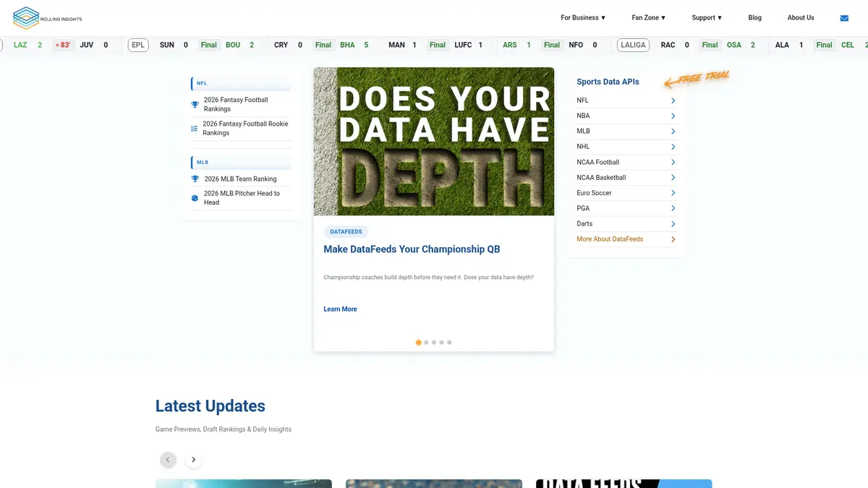The height and width of the screenshot is (488, 868).
Task: Expand the For Business menu
Action: point(583,18)
